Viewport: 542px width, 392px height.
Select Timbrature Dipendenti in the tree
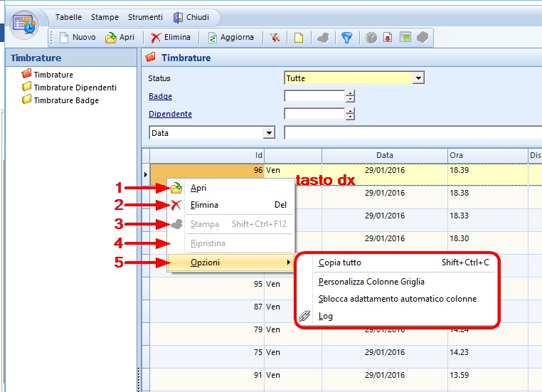coord(75,88)
